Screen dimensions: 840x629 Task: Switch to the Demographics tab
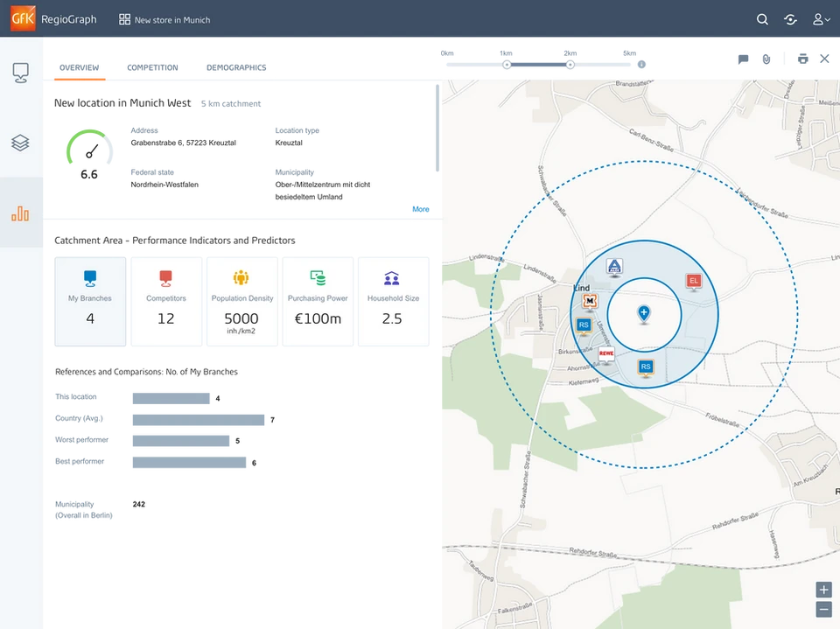(x=236, y=67)
